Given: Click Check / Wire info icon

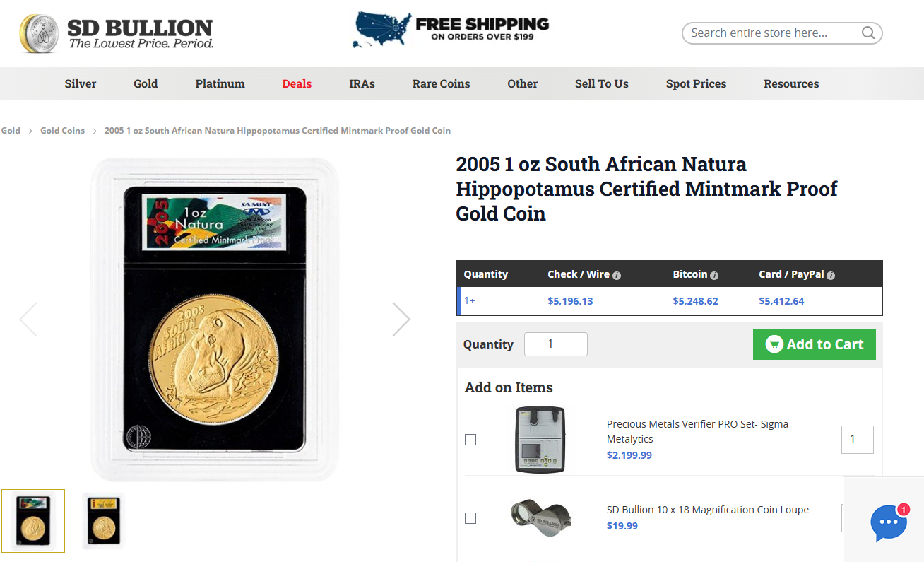Looking at the screenshot, I should pos(617,276).
